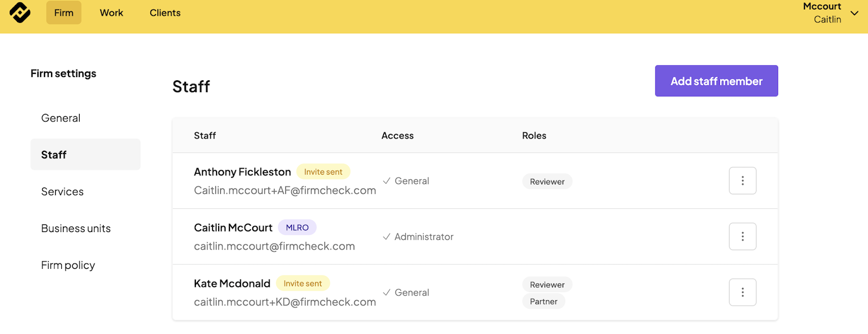Click Anthony Fickleston's Reviewer role tag

547,182
